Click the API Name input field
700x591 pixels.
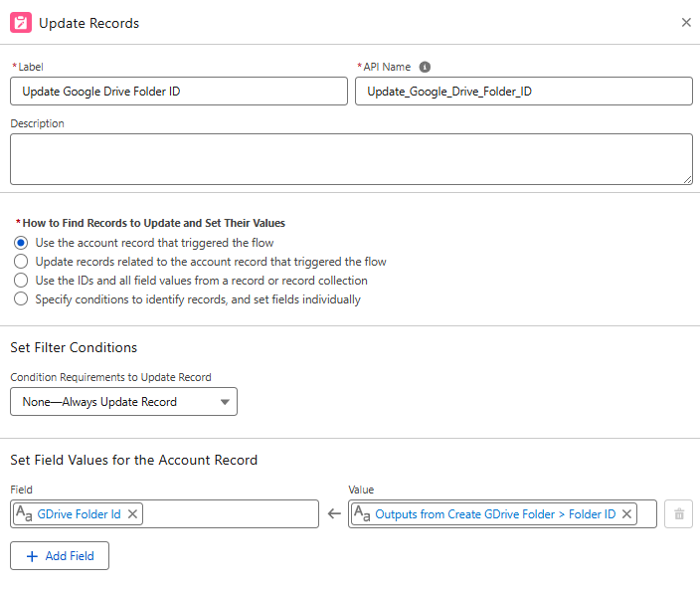coord(524,92)
